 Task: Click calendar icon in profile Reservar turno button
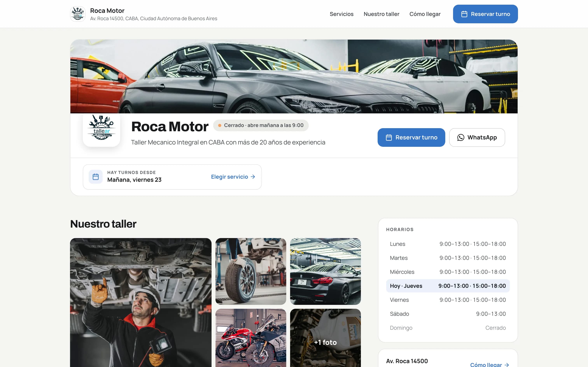[389, 138]
